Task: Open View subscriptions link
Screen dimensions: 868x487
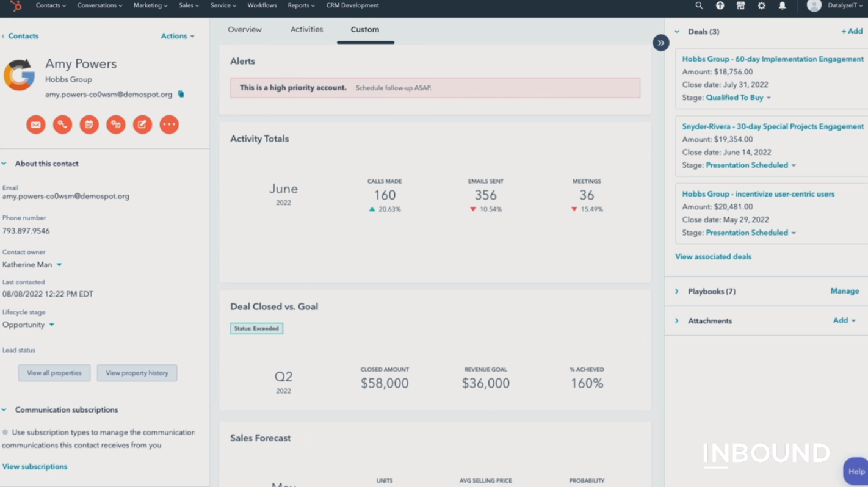Action: 35,467
